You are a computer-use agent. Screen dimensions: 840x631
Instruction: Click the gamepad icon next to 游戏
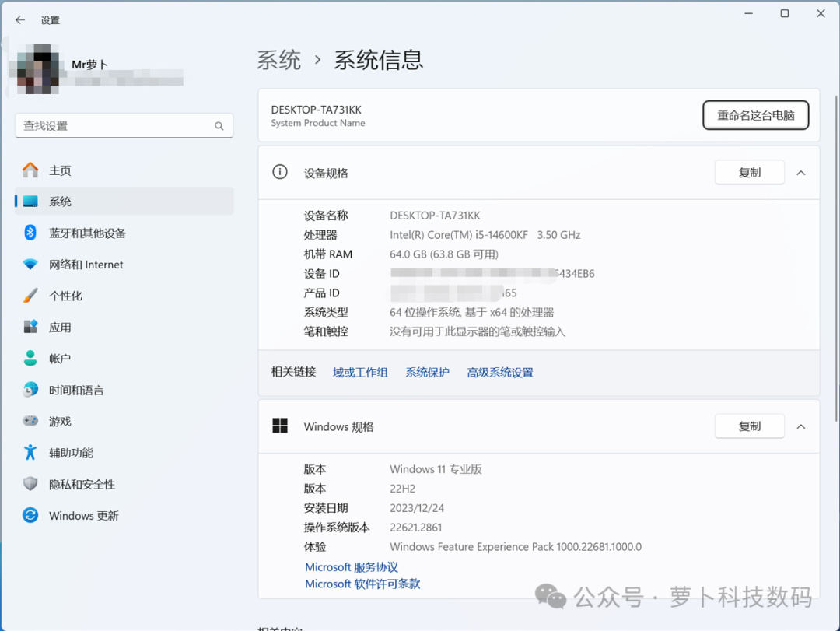[30, 421]
